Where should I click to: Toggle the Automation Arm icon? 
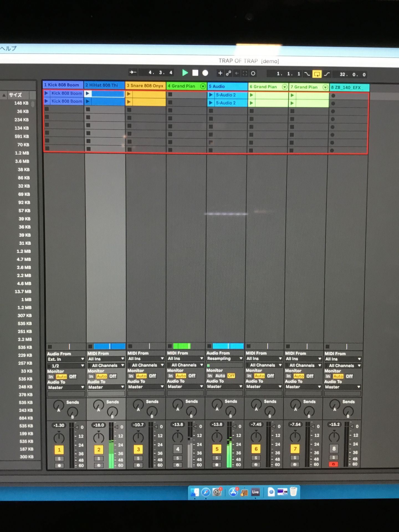(x=229, y=73)
